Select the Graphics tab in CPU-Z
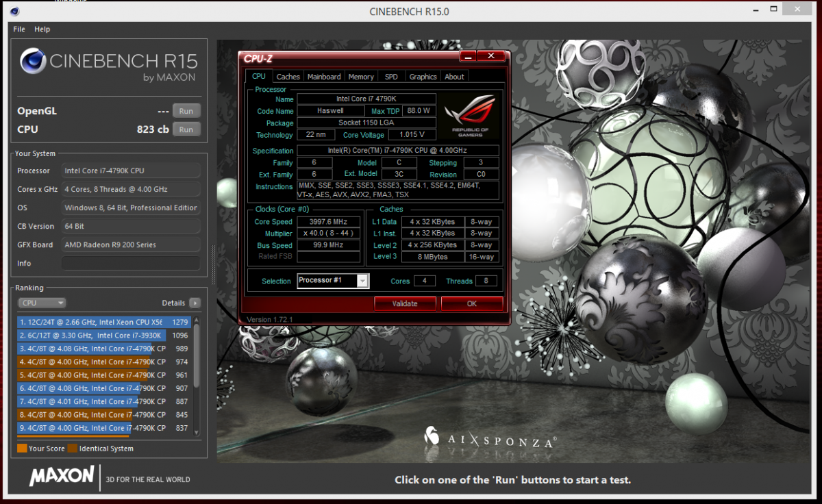The height and width of the screenshot is (504, 822). [x=423, y=77]
